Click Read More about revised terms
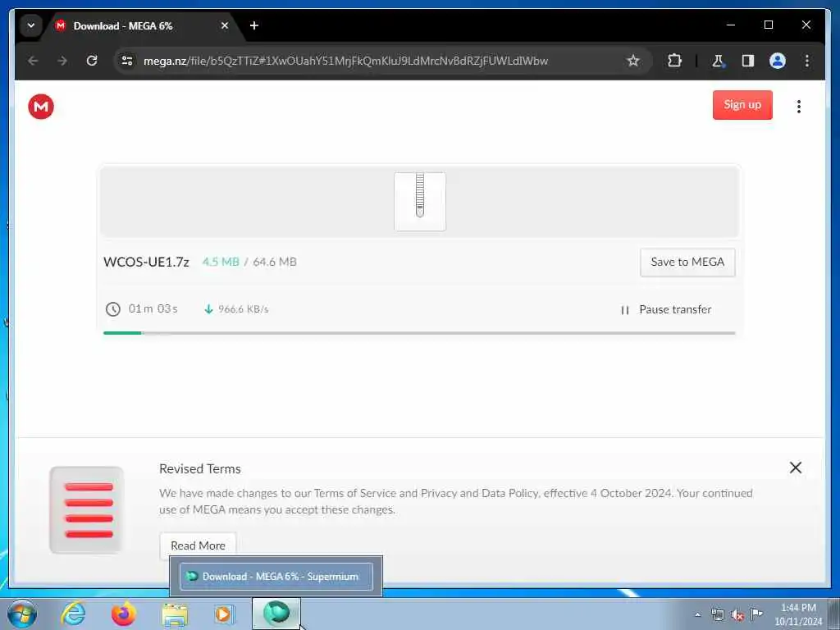 pos(198,546)
